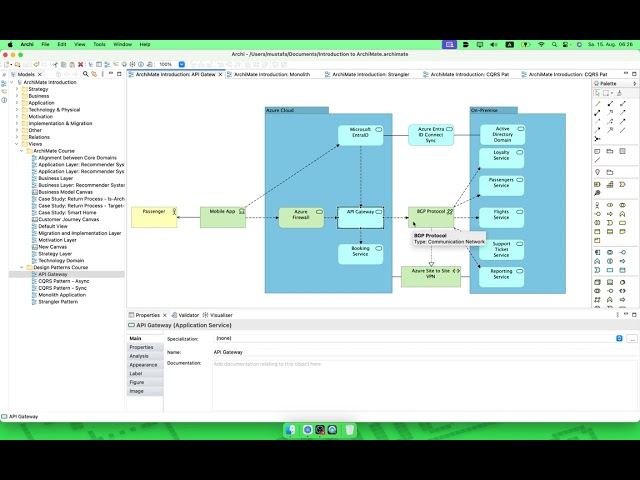640x480 pixels.
Task: Select the Grouping element tool
Action: tap(610, 172)
